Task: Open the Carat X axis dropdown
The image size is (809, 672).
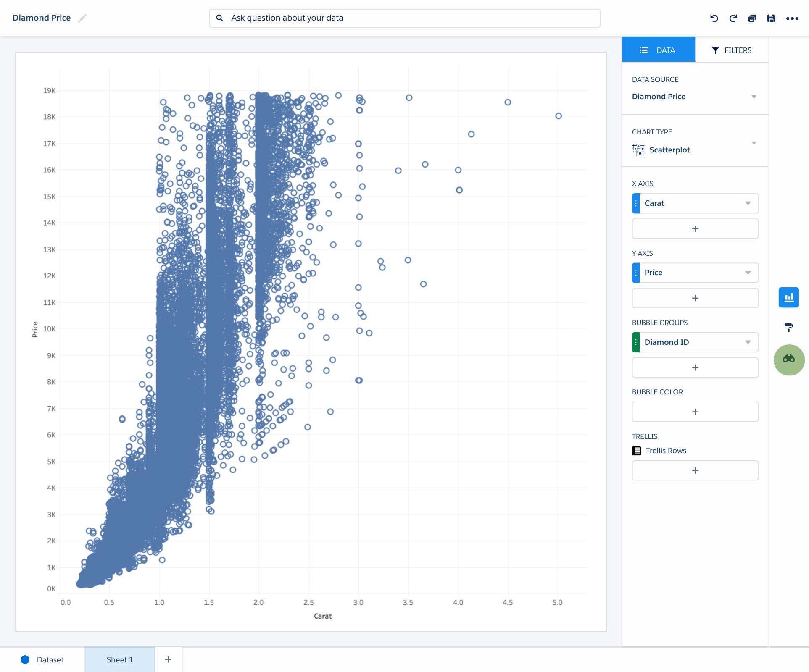Action: [x=748, y=203]
